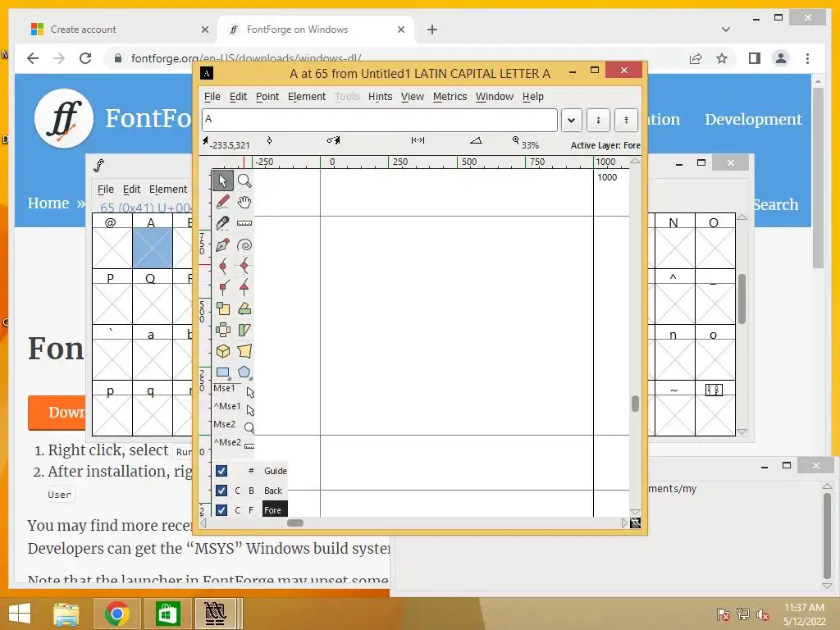Select the Rotate selection tool
This screenshot has width=840, height=630.
coord(244,308)
